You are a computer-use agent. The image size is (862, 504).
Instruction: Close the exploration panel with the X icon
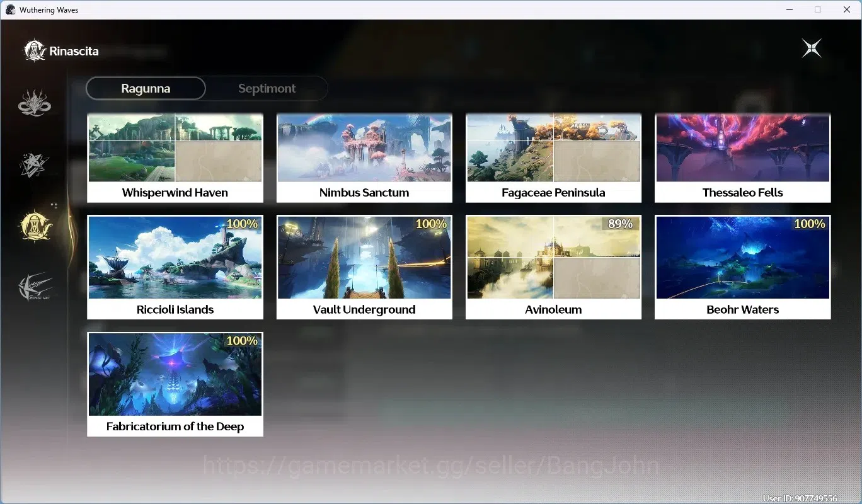[x=812, y=49]
